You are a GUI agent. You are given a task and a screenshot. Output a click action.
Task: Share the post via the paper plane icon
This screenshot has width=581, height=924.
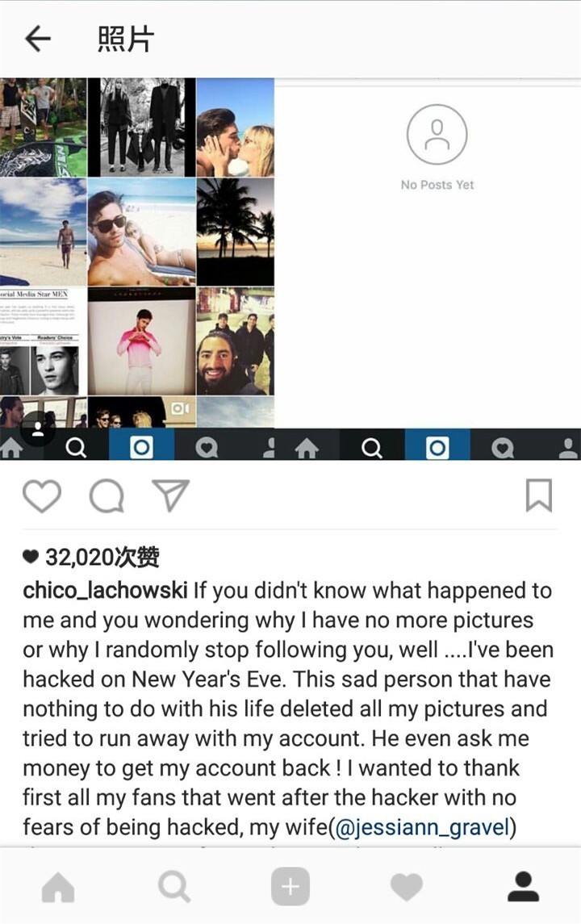tap(171, 495)
